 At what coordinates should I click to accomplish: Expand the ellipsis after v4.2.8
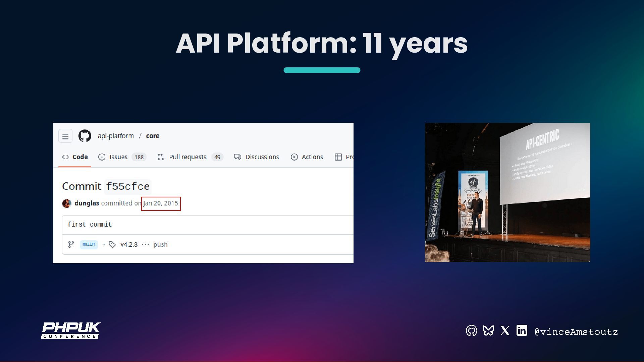[x=145, y=245]
